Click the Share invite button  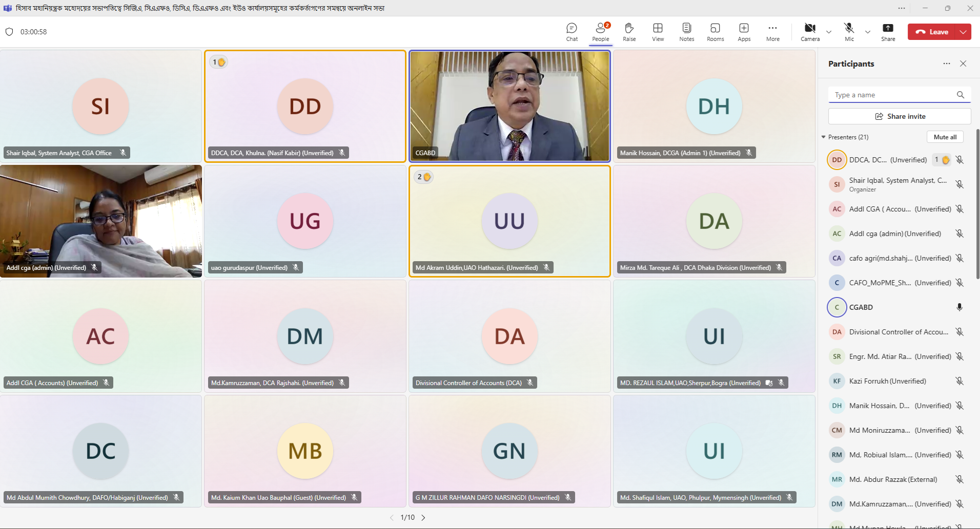[x=900, y=116]
